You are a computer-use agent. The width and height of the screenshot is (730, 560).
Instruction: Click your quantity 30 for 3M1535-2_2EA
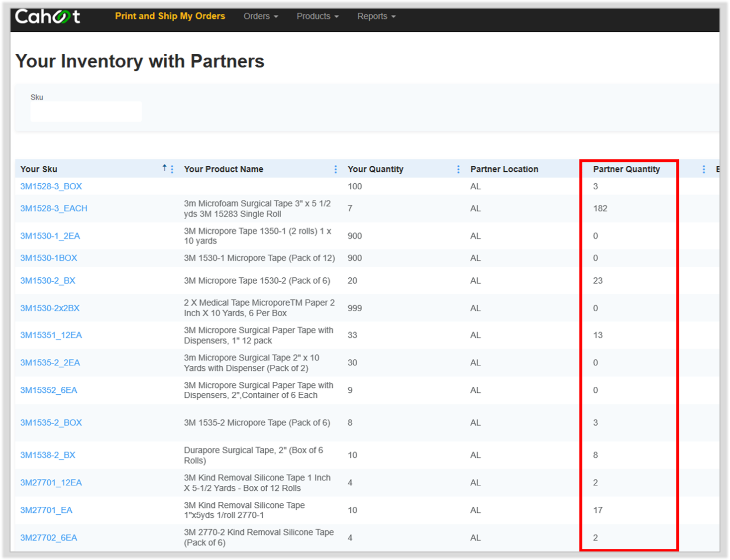[x=352, y=362]
